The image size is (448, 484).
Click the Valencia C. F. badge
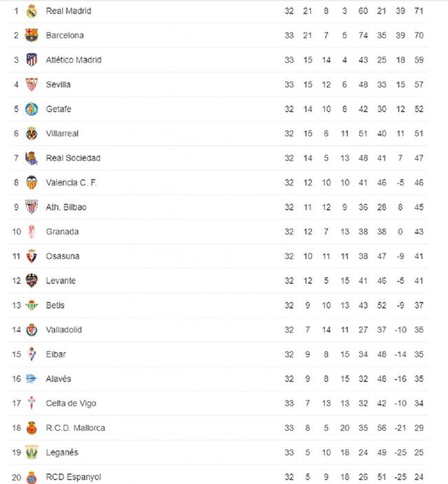coord(31,183)
